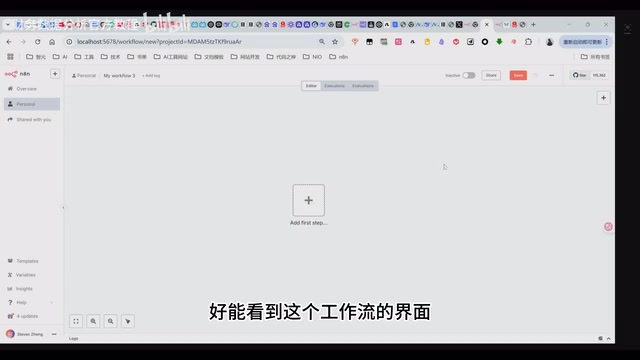Open the tab search dropdown arrow
Screen dimensions: 640x360
click(8, 24)
